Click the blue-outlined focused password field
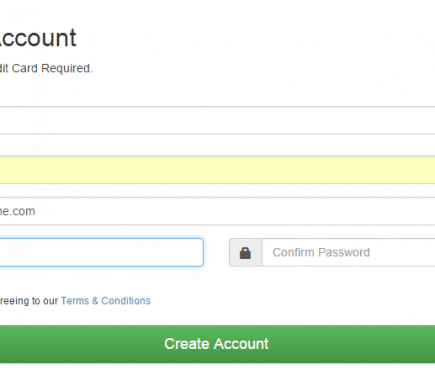 tap(101, 252)
